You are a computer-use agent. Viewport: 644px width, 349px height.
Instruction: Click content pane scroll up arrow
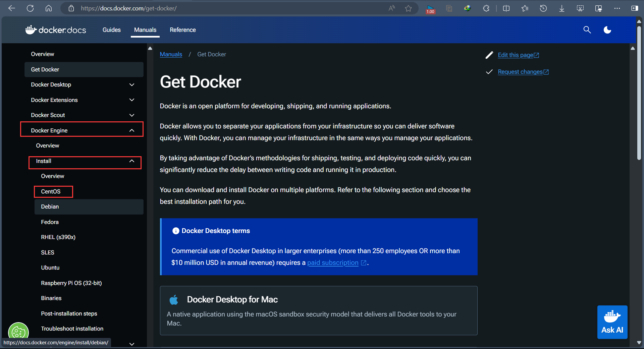[633, 48]
